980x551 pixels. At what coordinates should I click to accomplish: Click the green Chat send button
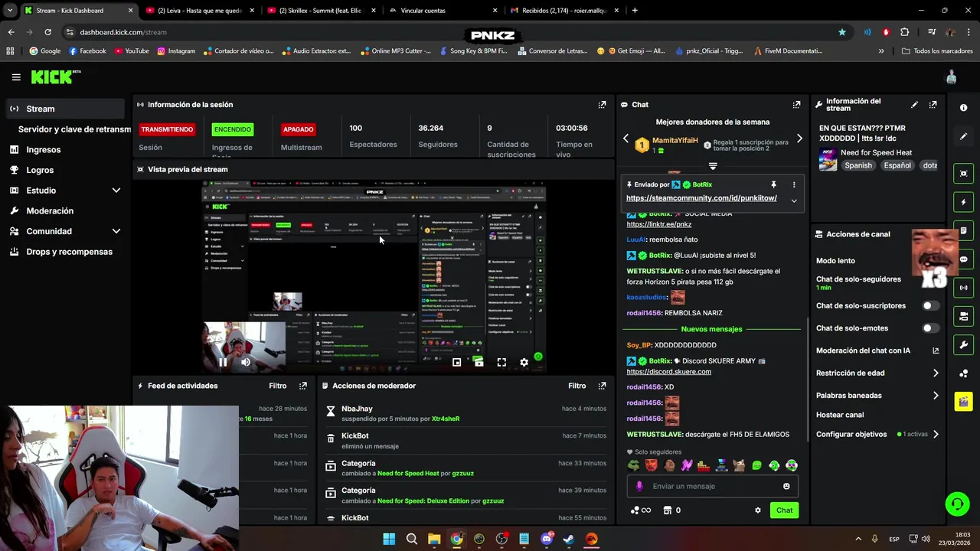pyautogui.click(x=784, y=510)
